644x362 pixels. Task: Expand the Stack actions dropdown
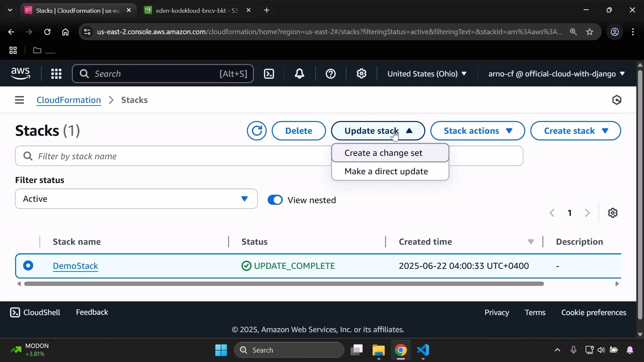click(477, 131)
